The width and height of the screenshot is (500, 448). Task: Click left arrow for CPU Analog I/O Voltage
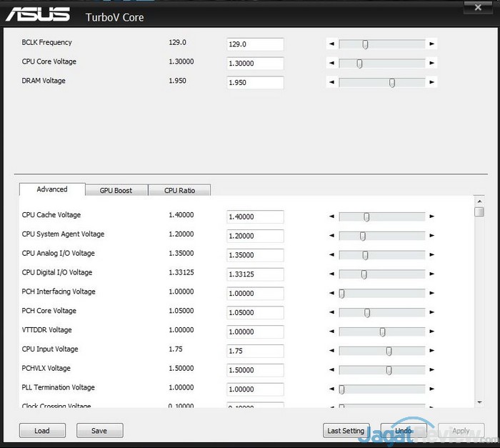[331, 255]
